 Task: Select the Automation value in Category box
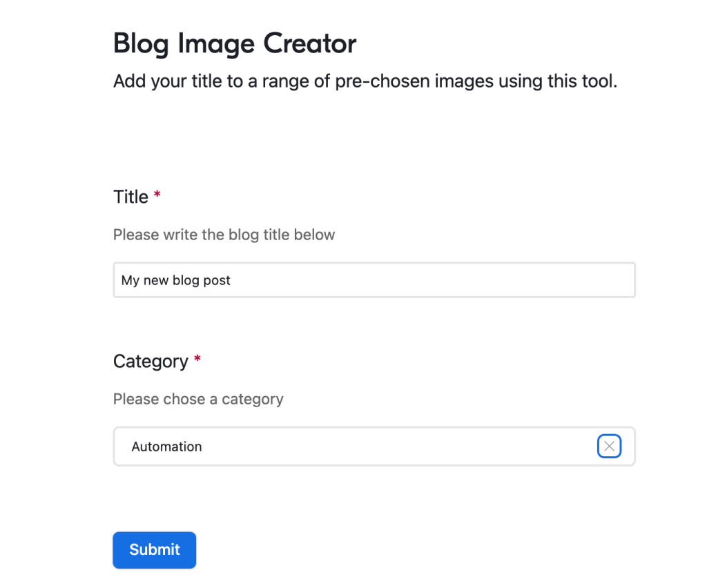[x=166, y=447]
